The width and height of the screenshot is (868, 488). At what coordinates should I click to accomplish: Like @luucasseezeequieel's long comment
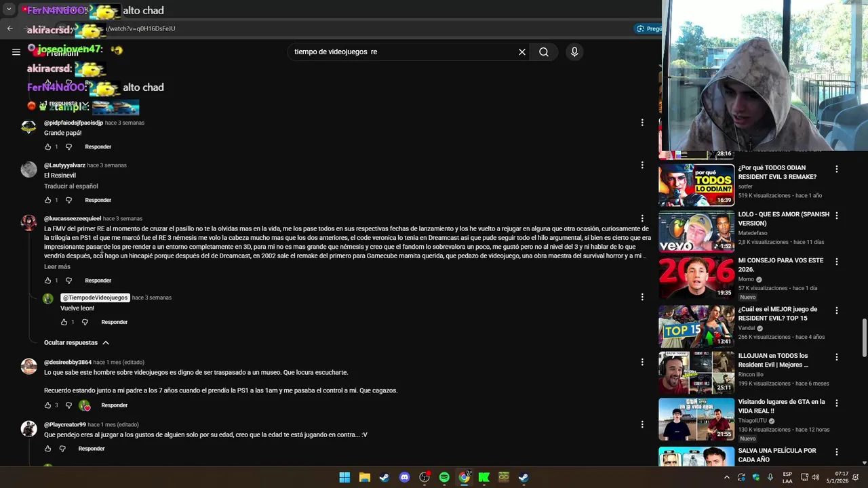tap(47, 281)
